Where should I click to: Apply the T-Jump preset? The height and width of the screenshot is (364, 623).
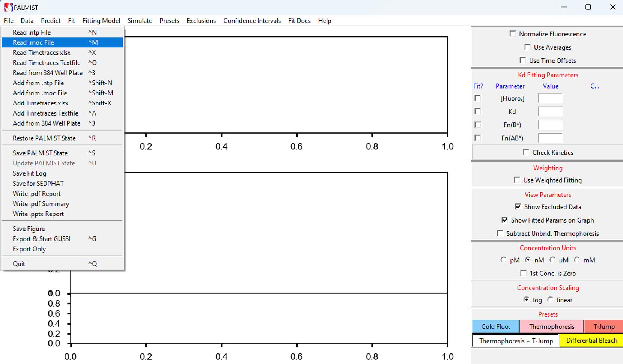[x=604, y=326]
